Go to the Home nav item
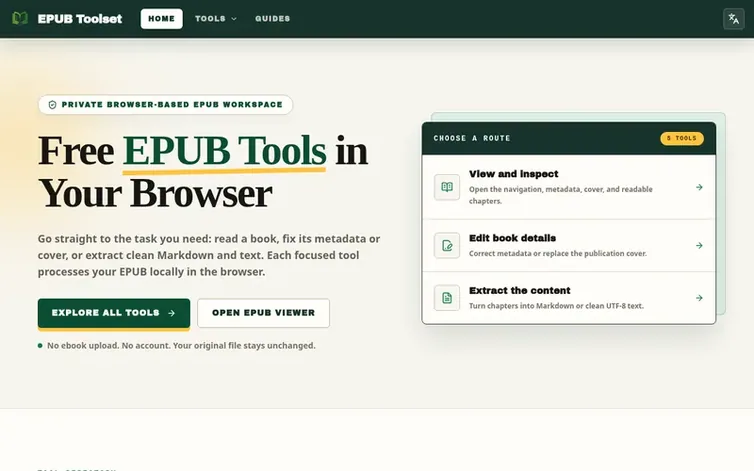Viewport: 754px width, 471px height. 162,19
